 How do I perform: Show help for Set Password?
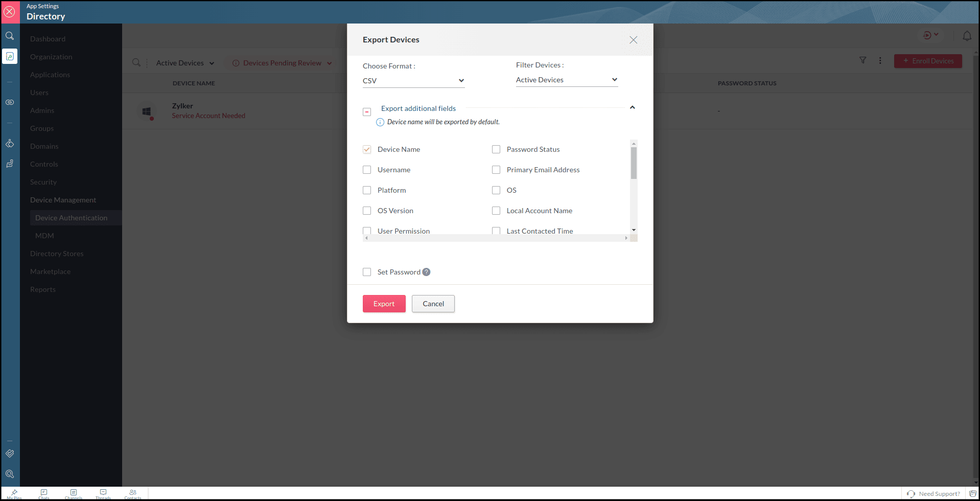tap(427, 272)
